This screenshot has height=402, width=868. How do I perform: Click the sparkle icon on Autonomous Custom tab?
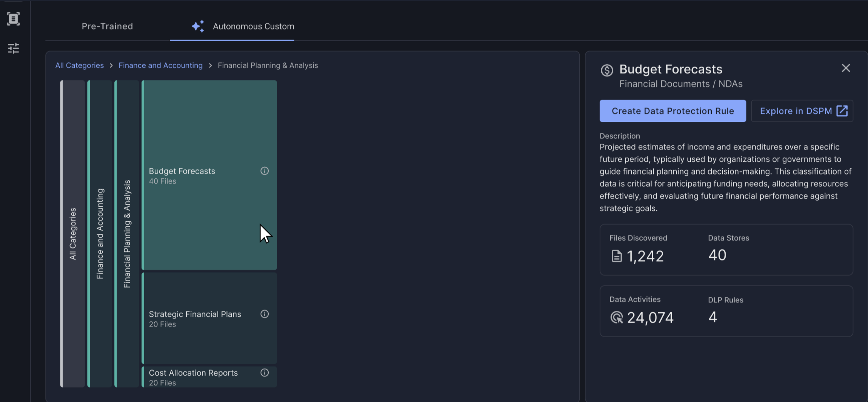[x=198, y=26]
